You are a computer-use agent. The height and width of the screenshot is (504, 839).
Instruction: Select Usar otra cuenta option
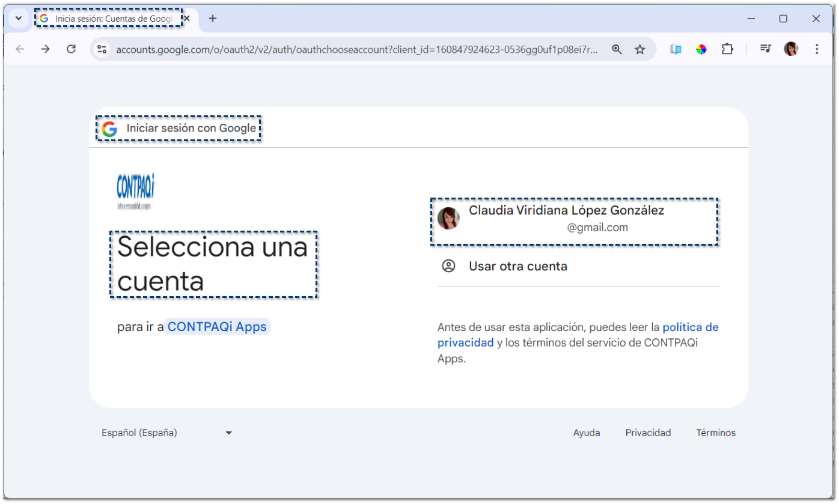click(x=517, y=266)
